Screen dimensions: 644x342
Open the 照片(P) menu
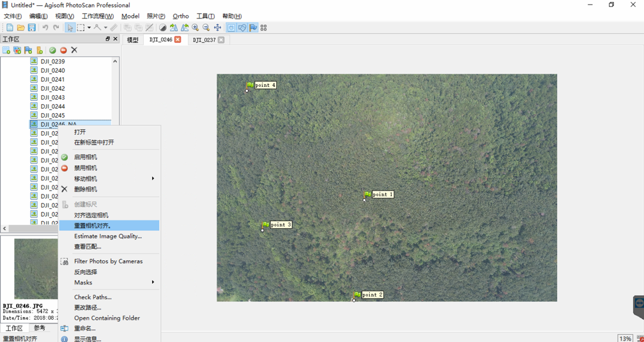click(x=156, y=16)
